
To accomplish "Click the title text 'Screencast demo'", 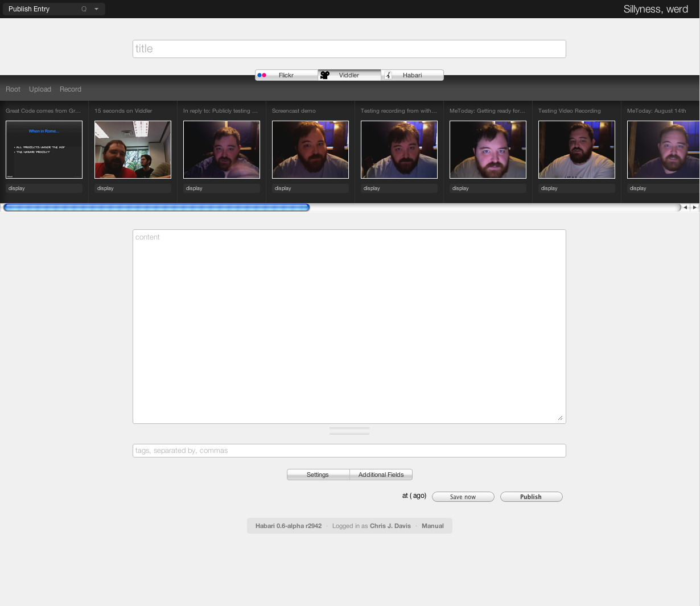I will tap(294, 111).
